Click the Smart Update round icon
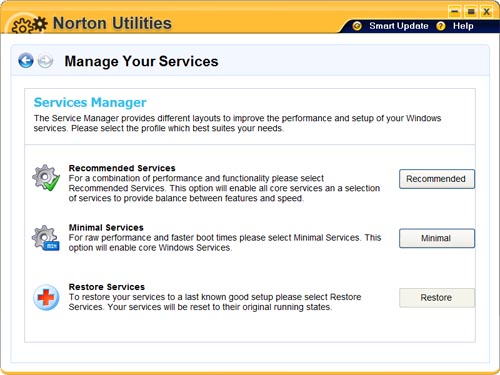 357,26
